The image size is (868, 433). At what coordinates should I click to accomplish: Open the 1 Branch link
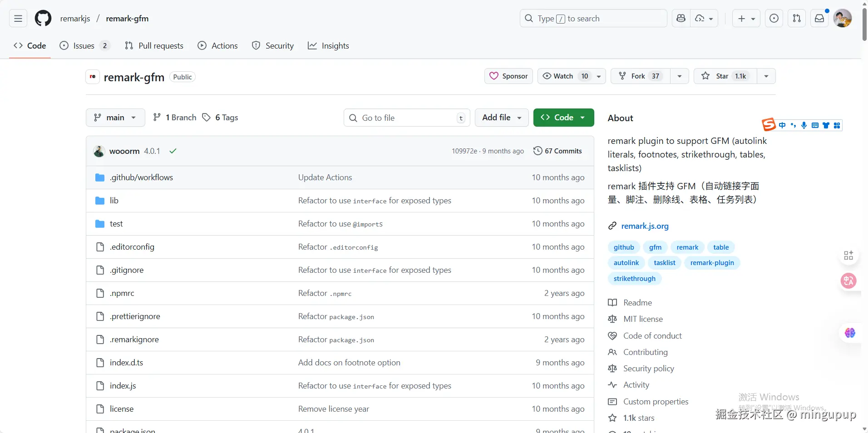click(x=175, y=118)
